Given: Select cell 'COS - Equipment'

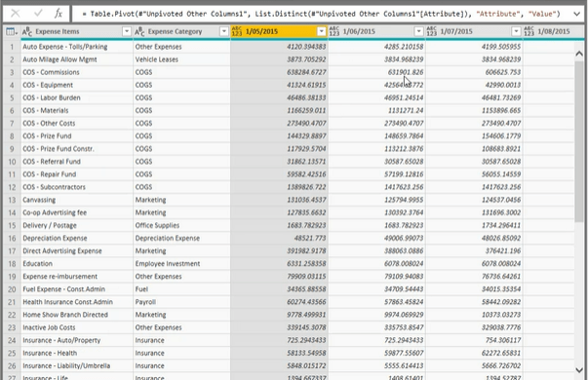Looking at the screenshot, I should 77,85.
